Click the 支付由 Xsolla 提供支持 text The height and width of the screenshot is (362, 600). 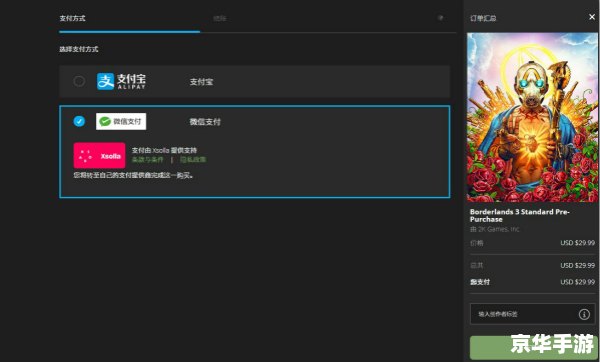pyautogui.click(x=164, y=150)
